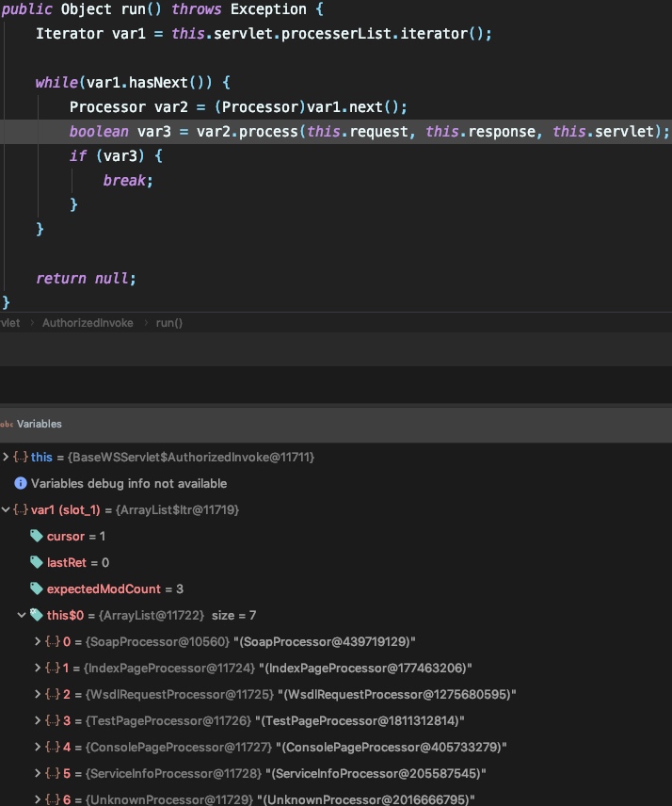Image resolution: width=672 pixels, height=806 pixels.
Task: Click the object icon of ServiceInfoProcessor row
Action: [53, 773]
